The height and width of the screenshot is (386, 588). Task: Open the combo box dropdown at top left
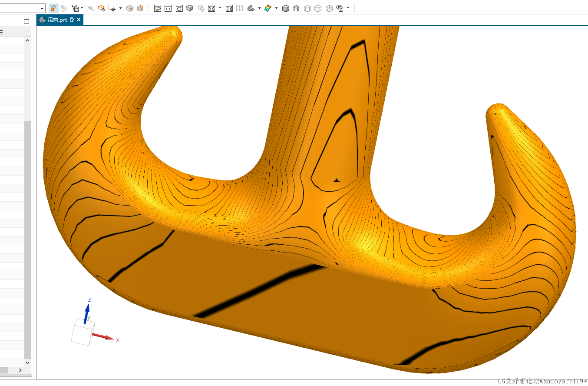[x=42, y=8]
